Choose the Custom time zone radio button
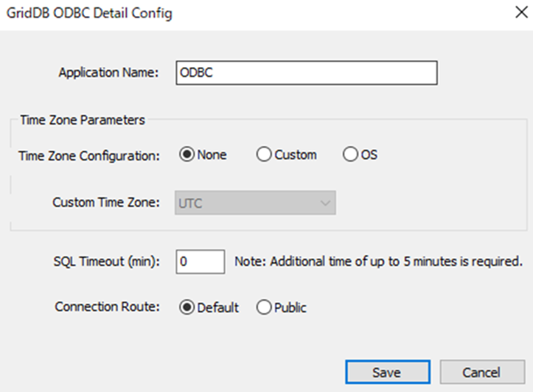This screenshot has width=533, height=392. pos(263,155)
